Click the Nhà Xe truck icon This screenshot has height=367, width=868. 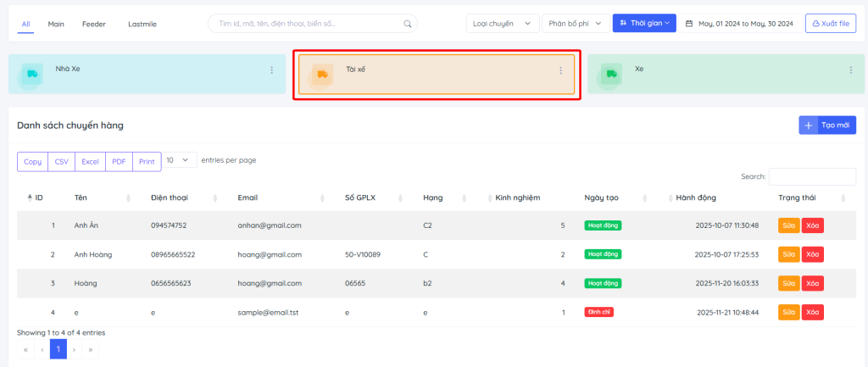(32, 75)
